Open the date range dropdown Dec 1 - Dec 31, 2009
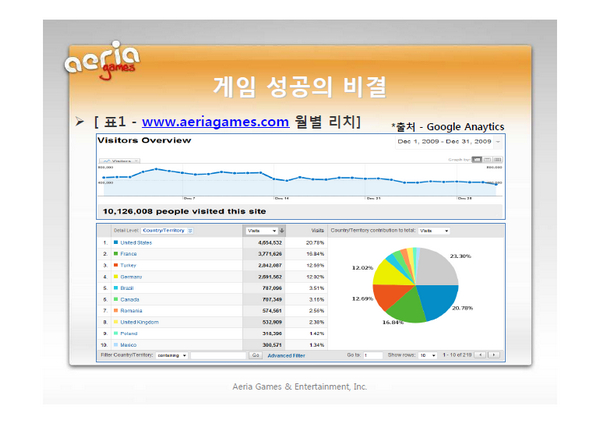The image size is (600, 424). (448, 142)
